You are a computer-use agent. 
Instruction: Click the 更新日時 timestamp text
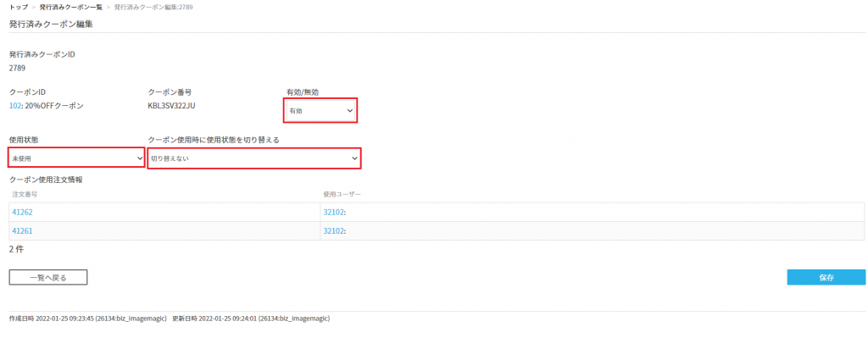coord(251,319)
